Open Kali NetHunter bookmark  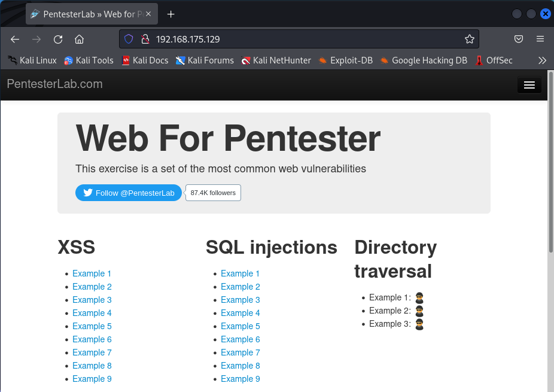point(276,60)
